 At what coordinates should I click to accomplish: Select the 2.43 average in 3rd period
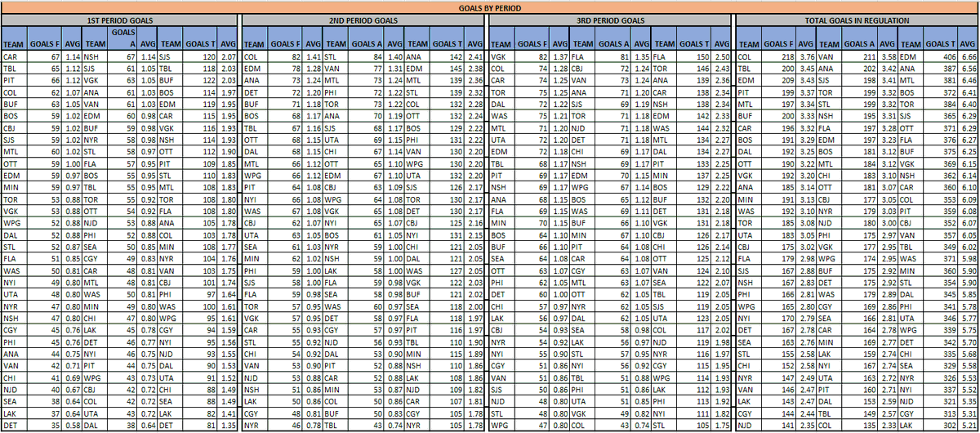[x=721, y=69]
